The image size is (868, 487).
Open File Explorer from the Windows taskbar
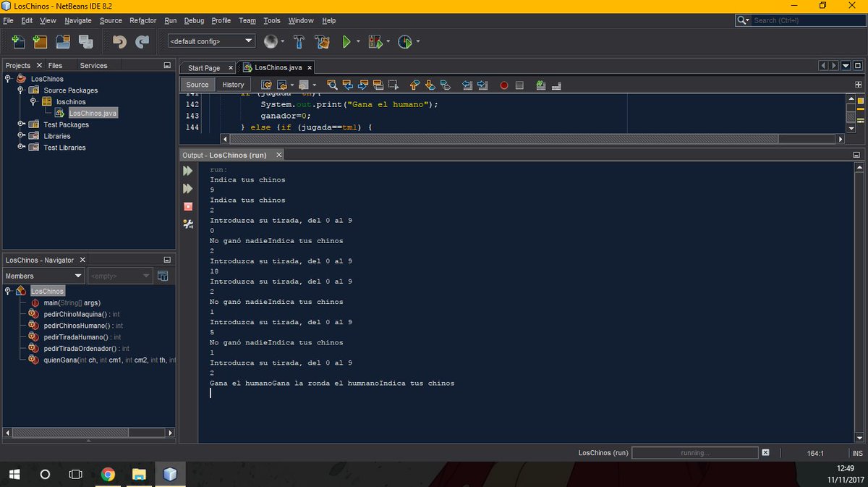point(139,475)
